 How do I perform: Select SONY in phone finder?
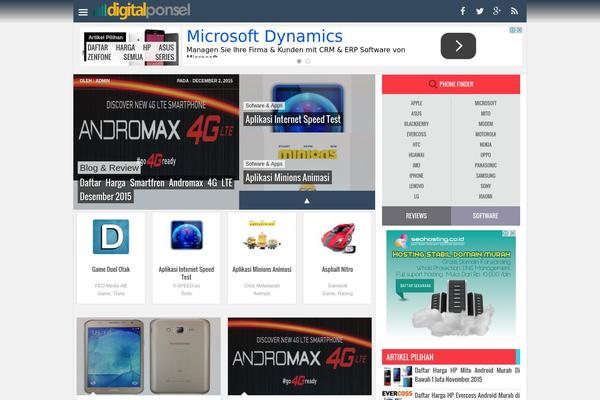pos(486,186)
